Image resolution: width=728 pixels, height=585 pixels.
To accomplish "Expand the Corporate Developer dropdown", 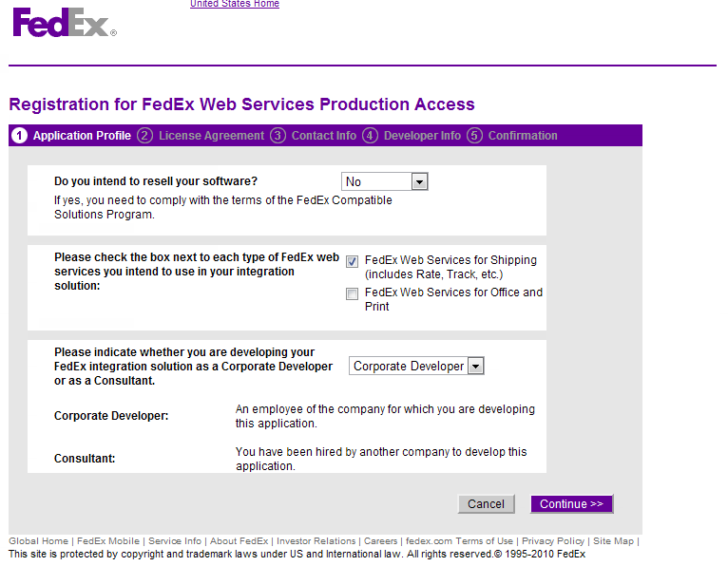I will click(x=475, y=366).
